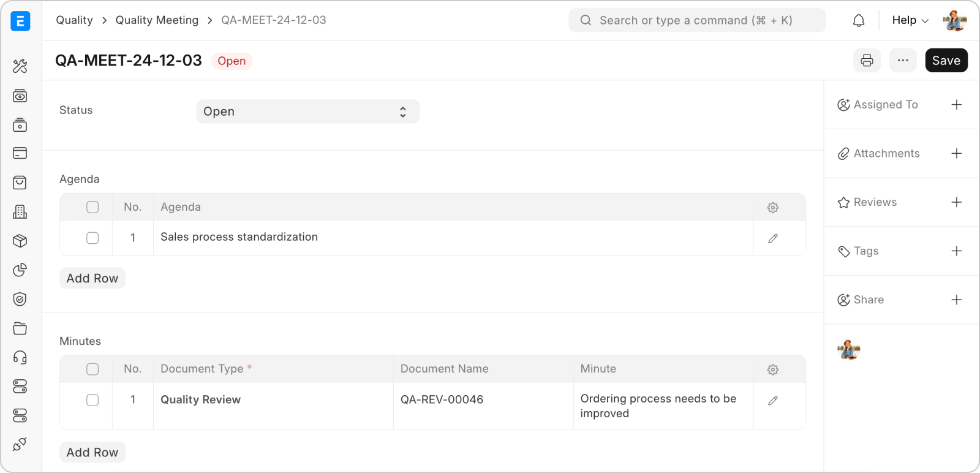980x473 pixels.
Task: Expand the Help menu
Action: [x=910, y=20]
